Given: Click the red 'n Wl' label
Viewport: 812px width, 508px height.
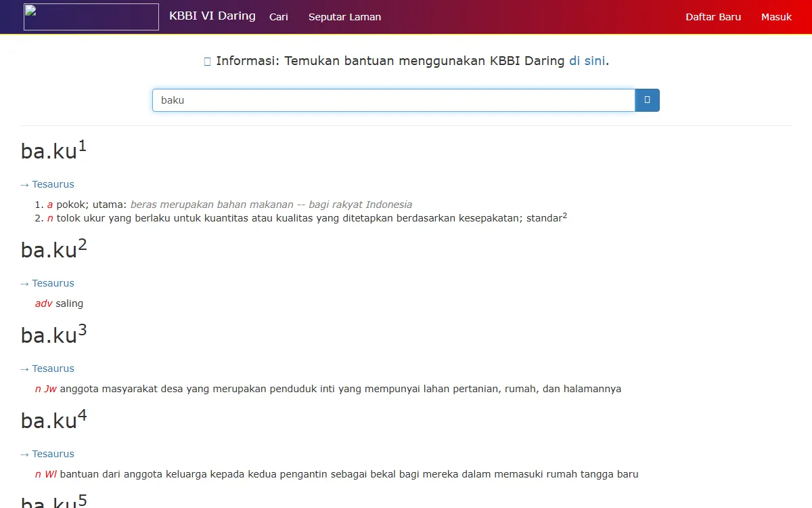Looking at the screenshot, I should click(x=46, y=474).
